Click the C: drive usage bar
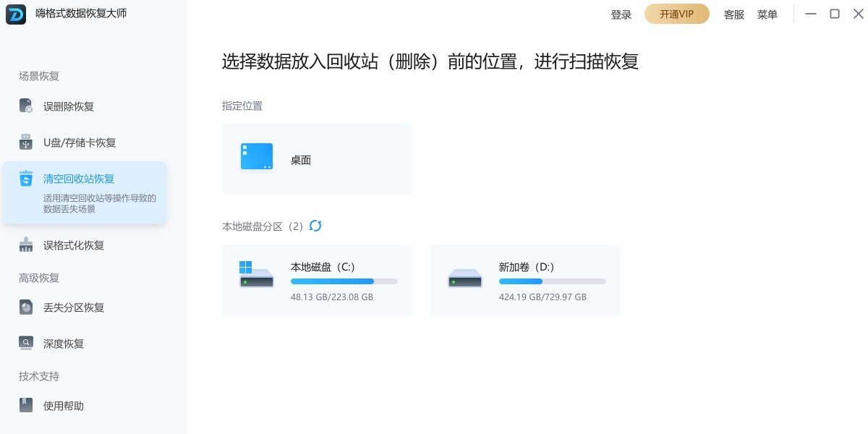The width and height of the screenshot is (868, 434). click(x=344, y=281)
